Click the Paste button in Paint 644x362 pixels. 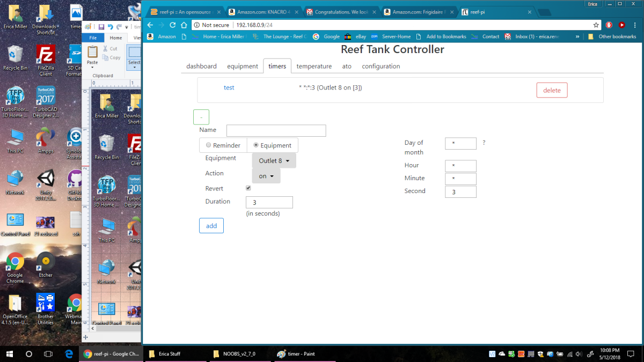pos(92,56)
